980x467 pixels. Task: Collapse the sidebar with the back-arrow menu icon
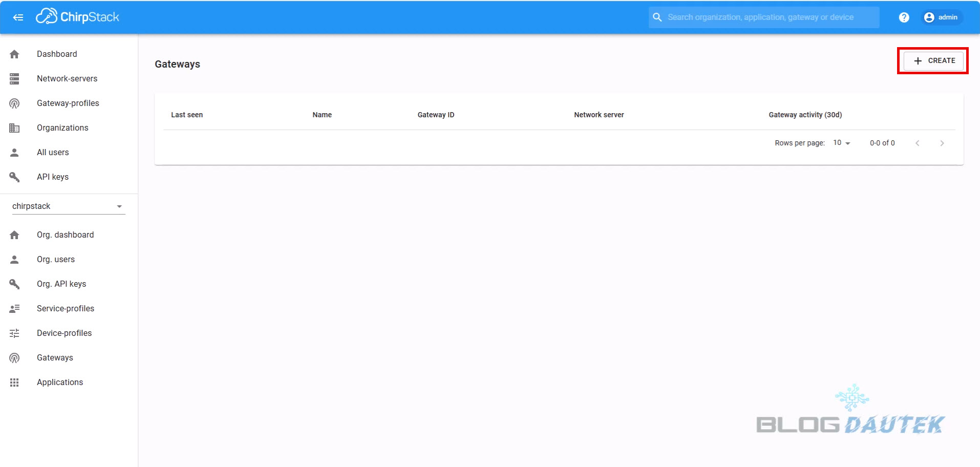click(x=18, y=17)
